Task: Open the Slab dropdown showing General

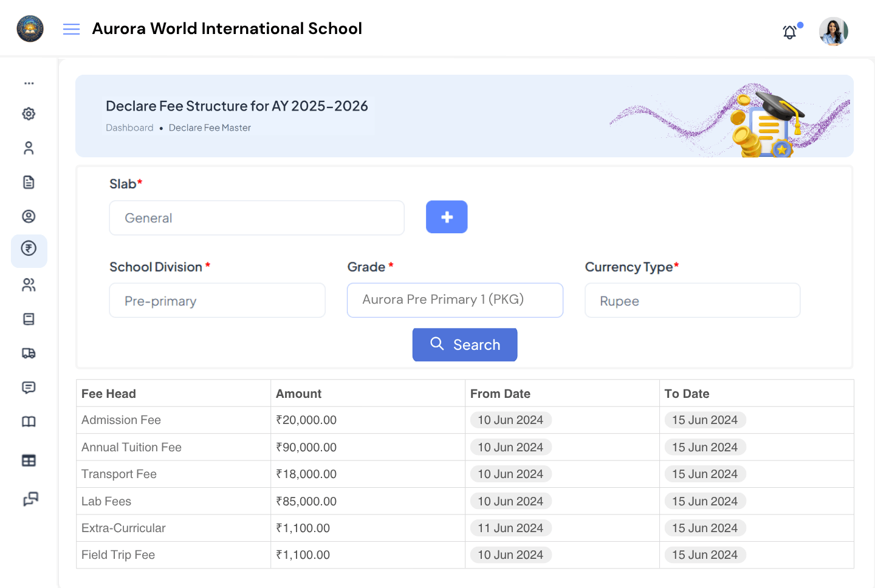Action: point(256,217)
